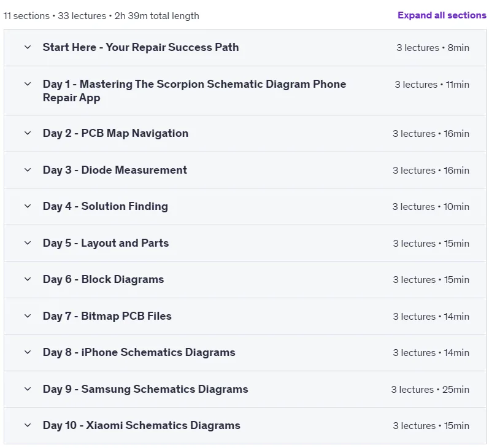Open chevron for Day 10 Xiaomi Schematics

[28, 425]
